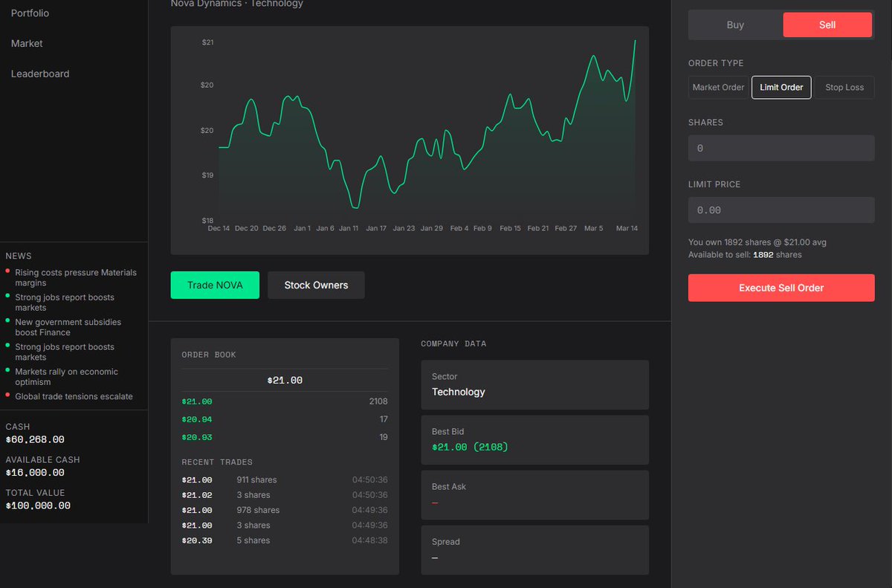The width and height of the screenshot is (892, 588).
Task: Open the Stock Owners view
Action: tap(316, 285)
